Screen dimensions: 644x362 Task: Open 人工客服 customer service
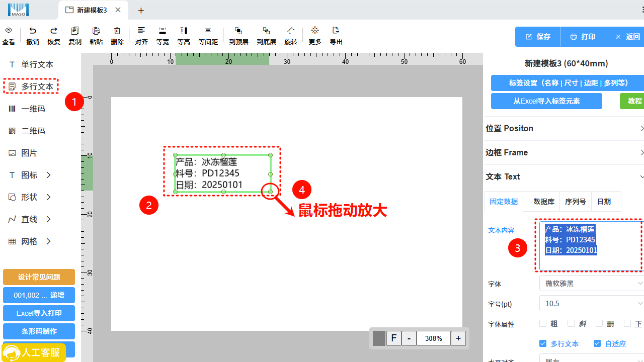pos(34,352)
